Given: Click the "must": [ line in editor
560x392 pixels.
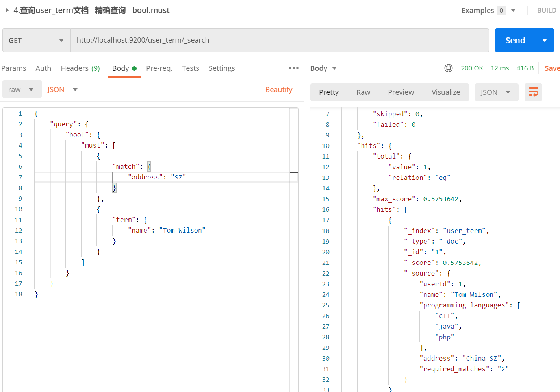Looking at the screenshot, I should (x=98, y=145).
